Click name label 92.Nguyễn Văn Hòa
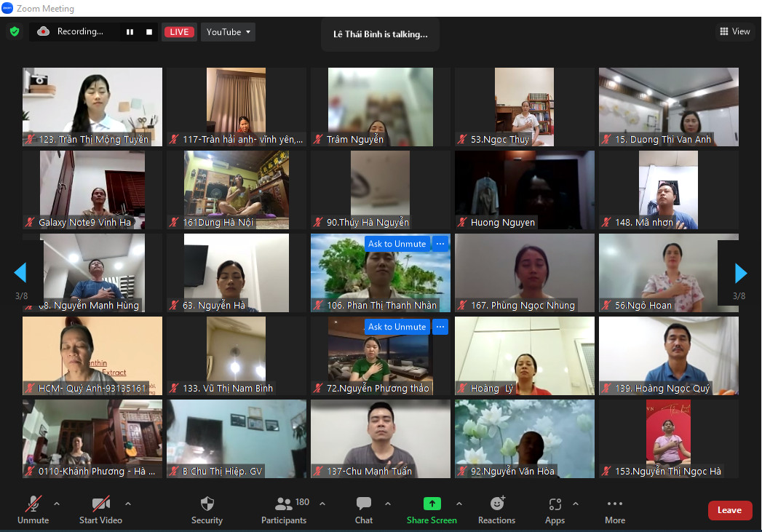Image resolution: width=762 pixels, height=532 pixels. [x=512, y=472]
